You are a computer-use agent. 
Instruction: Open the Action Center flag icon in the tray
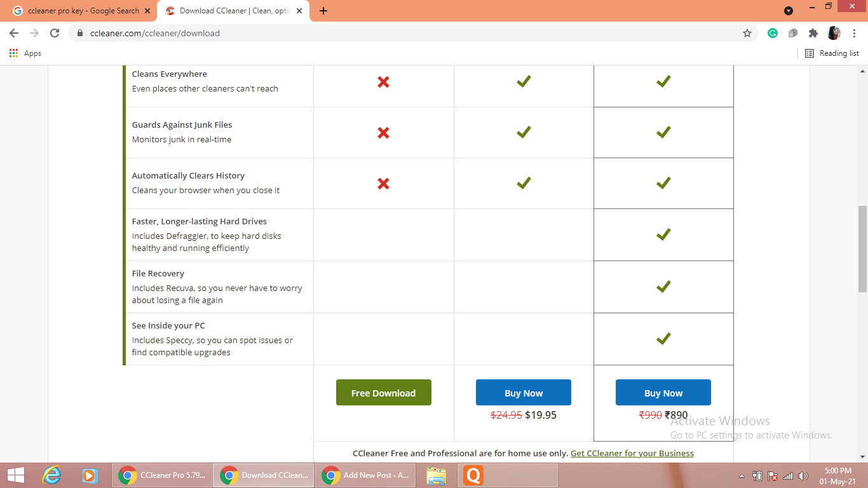coord(773,475)
